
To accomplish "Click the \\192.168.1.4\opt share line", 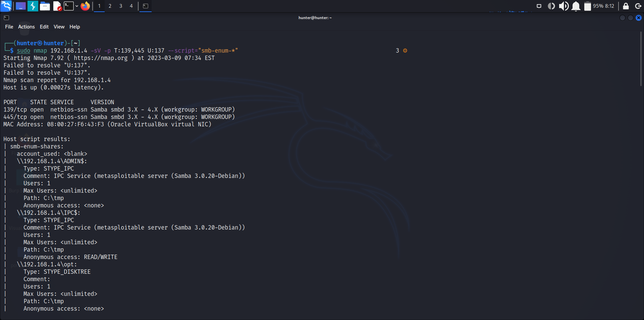I will (x=47, y=264).
